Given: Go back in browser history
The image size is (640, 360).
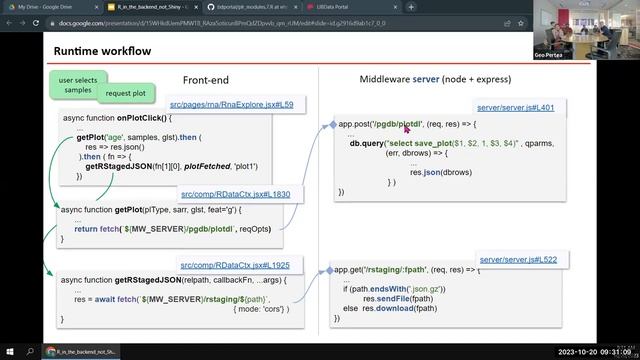Looking at the screenshot, I should (9, 23).
